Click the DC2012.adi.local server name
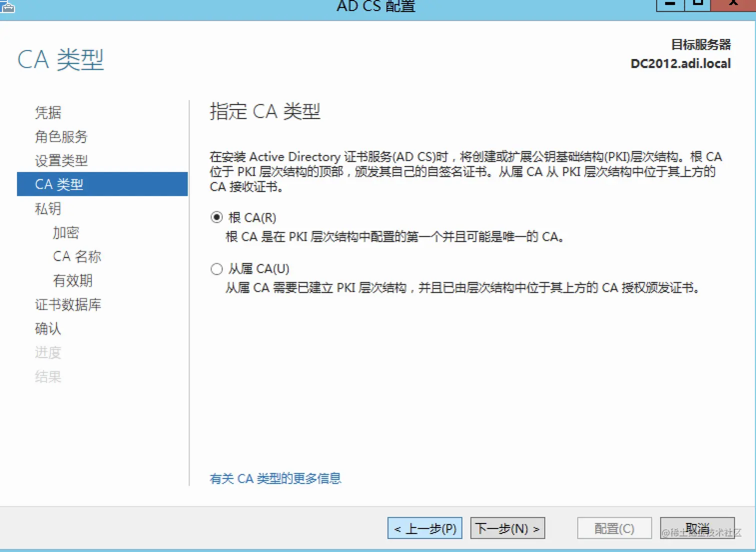756x552 pixels. coord(680,64)
